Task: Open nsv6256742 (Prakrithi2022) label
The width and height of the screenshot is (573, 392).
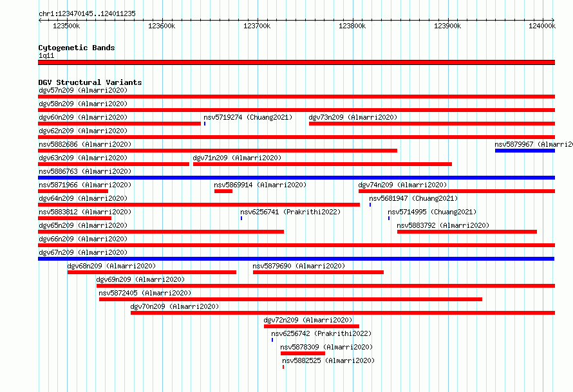Action: pyautogui.click(x=321, y=333)
